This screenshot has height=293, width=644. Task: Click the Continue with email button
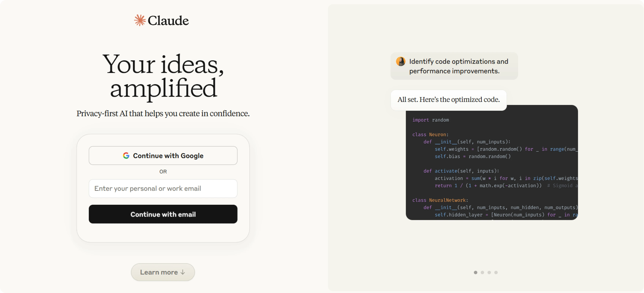[x=163, y=214]
